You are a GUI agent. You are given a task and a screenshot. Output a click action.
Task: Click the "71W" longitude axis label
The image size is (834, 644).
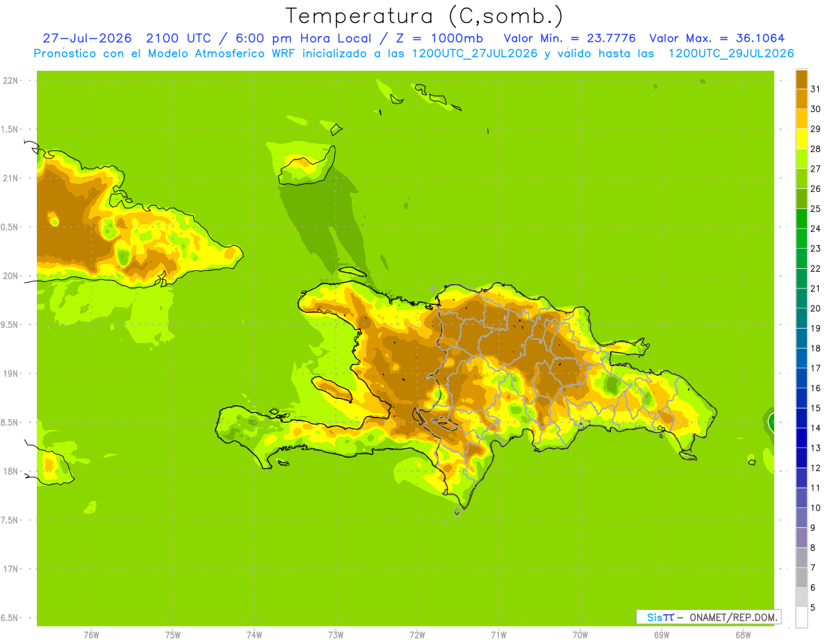click(498, 635)
